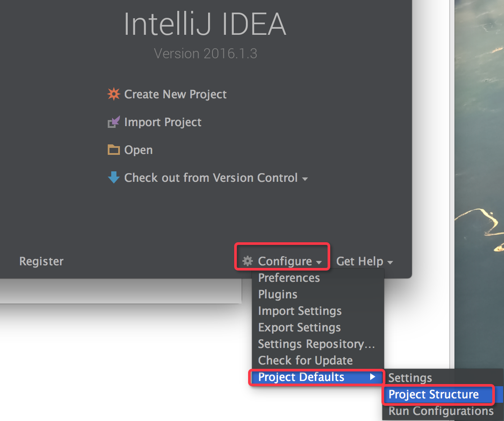This screenshot has width=504, height=421.
Task: Start a new project via Create New Project
Action: tap(176, 94)
